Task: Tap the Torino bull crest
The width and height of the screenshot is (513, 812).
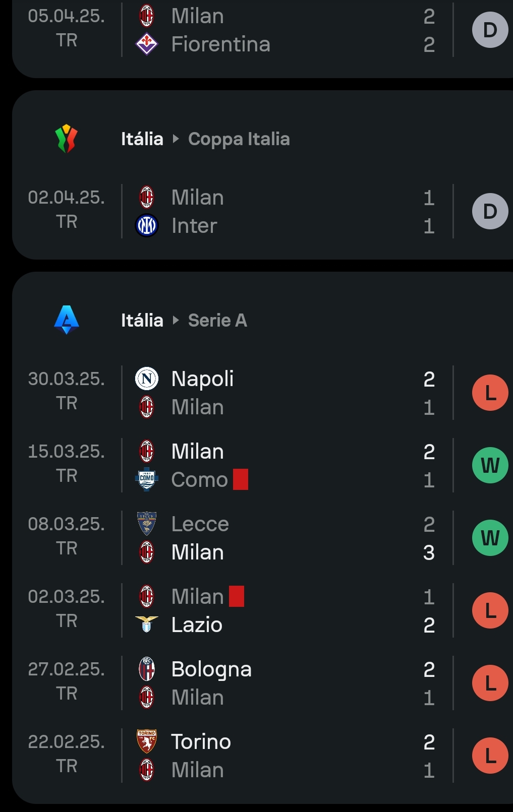Action: point(147,741)
